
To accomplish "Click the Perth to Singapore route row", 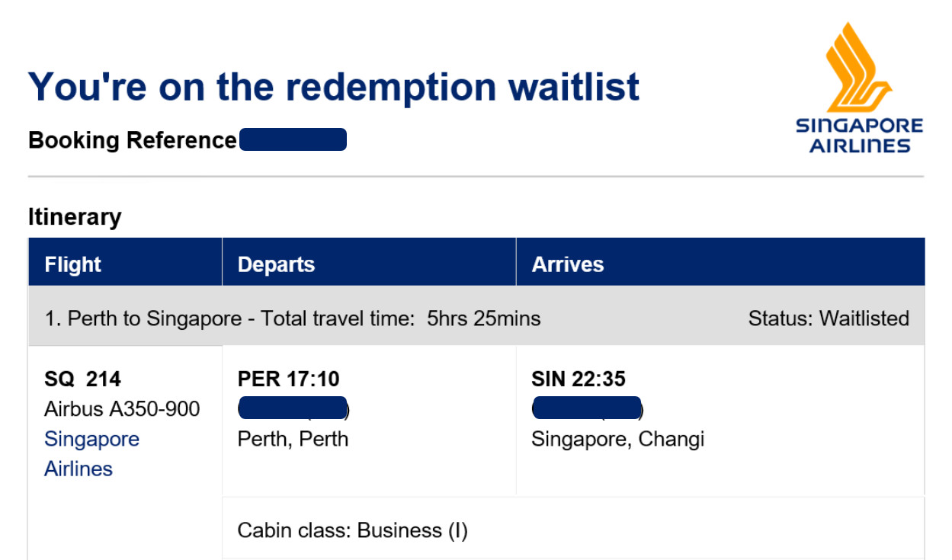I will click(476, 318).
